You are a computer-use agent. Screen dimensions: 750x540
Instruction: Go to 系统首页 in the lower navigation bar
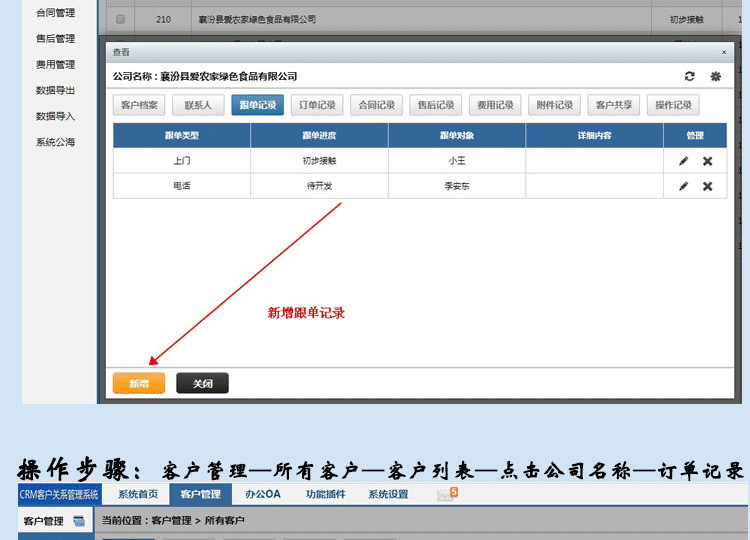[x=138, y=494]
